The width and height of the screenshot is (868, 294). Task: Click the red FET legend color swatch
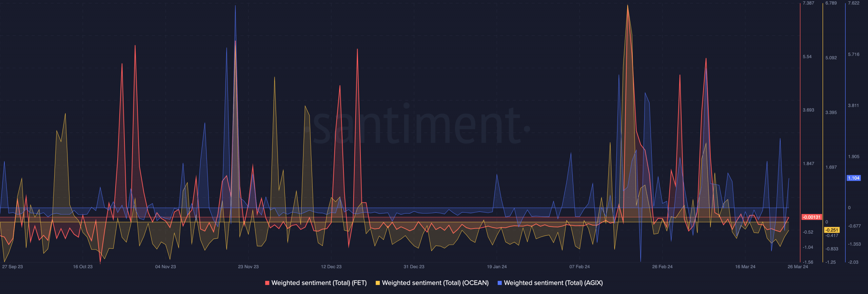point(267,283)
